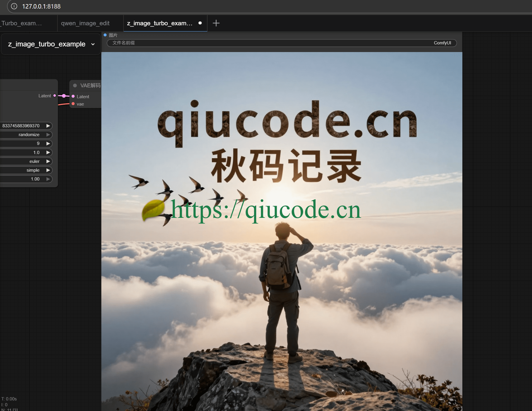Image resolution: width=532 pixels, height=411 pixels.
Task: Open the euler sampler dropdown
Action: 34,161
